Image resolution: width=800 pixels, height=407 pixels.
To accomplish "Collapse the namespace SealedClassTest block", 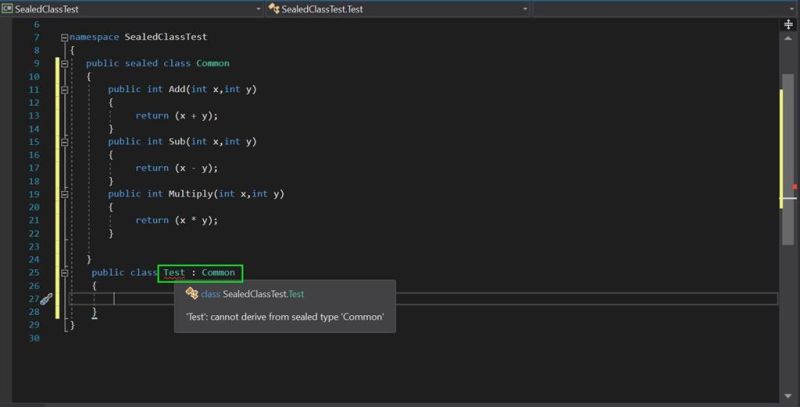I will 64,37.
